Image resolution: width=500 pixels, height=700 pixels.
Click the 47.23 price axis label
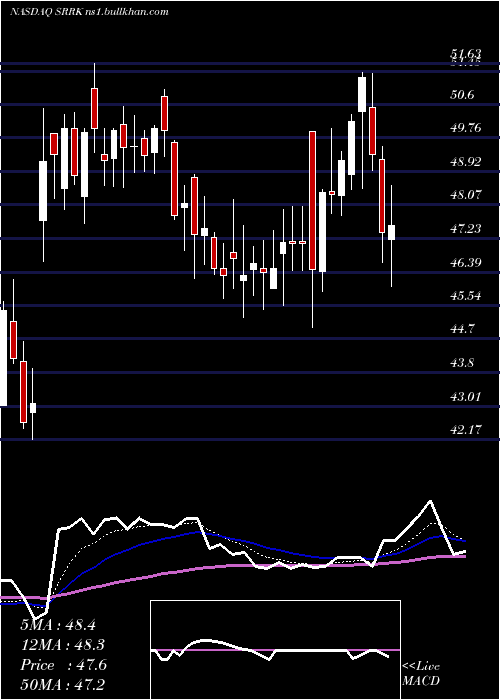click(x=465, y=229)
